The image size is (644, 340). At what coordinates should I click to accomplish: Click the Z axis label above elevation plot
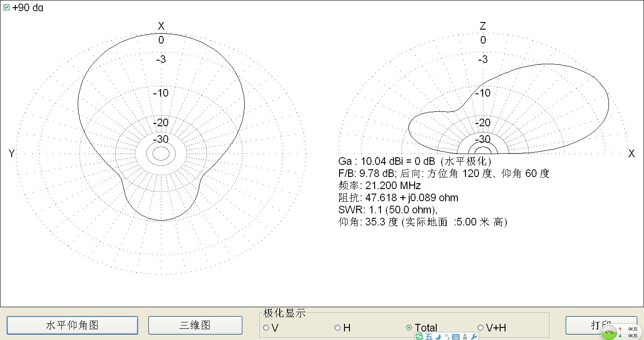(483, 26)
